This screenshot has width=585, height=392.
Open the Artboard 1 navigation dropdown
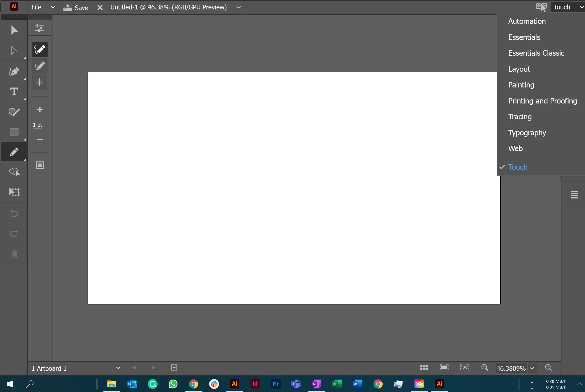(118, 368)
